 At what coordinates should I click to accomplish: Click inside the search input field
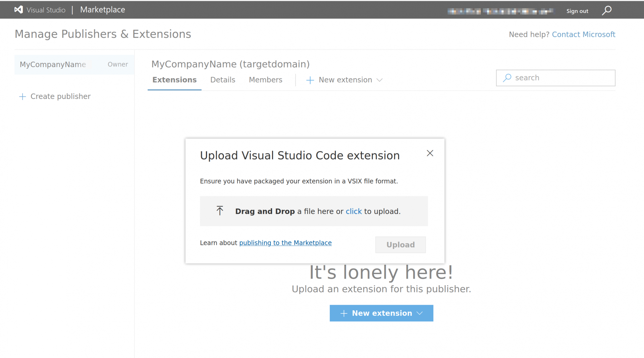[x=557, y=78]
